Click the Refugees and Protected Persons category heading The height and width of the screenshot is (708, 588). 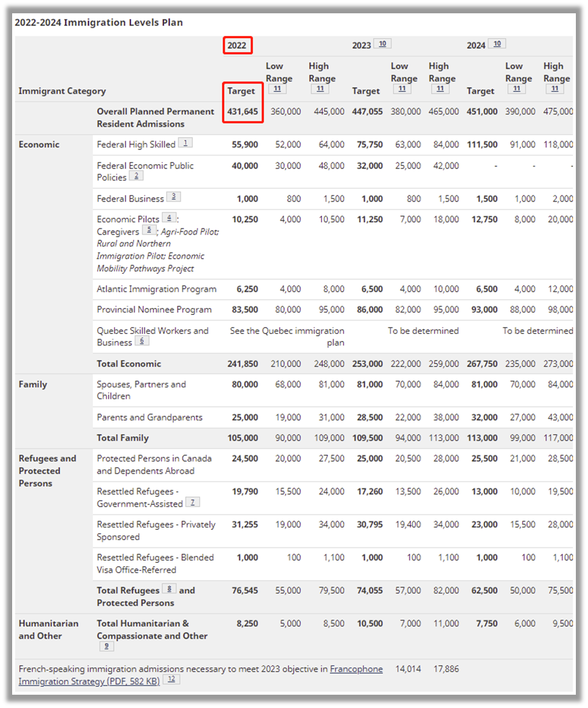point(47,471)
